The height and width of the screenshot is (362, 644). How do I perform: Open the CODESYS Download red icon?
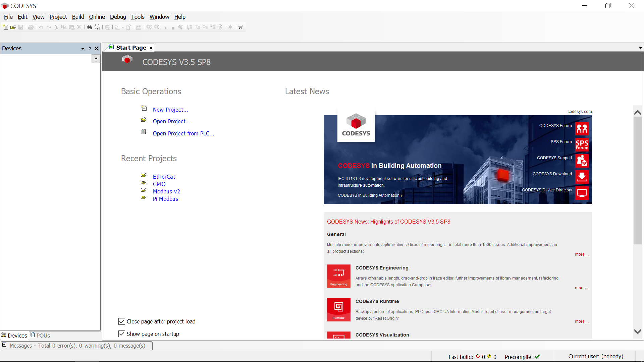(582, 177)
